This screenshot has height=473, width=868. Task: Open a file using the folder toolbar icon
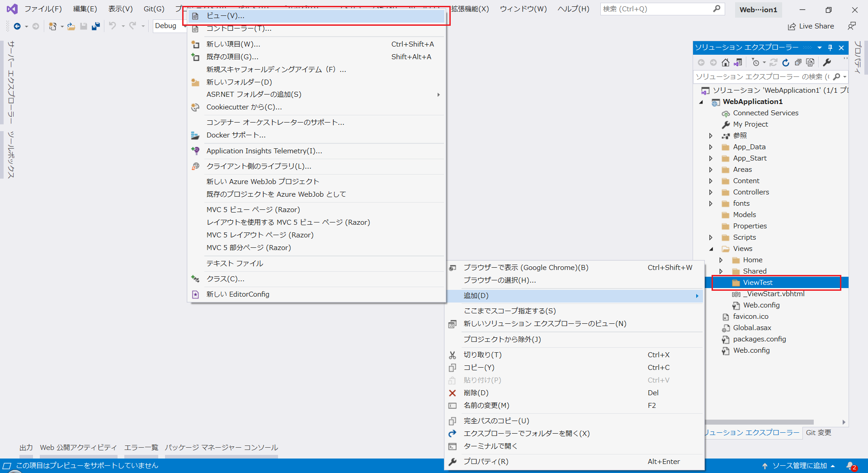71,26
